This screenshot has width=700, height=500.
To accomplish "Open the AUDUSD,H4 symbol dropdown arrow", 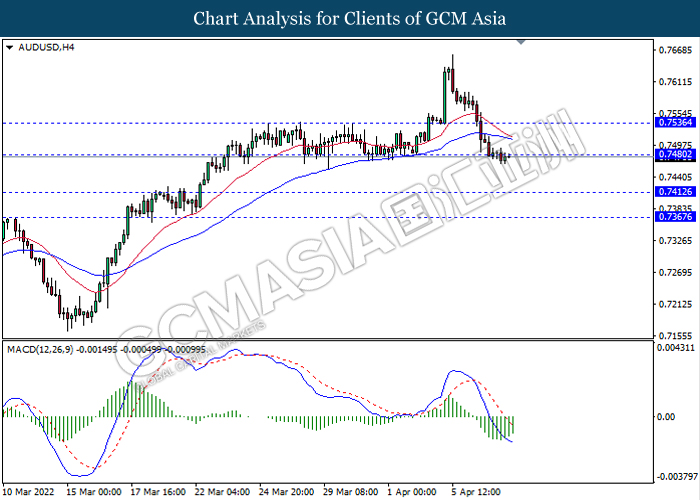I will (x=10, y=47).
